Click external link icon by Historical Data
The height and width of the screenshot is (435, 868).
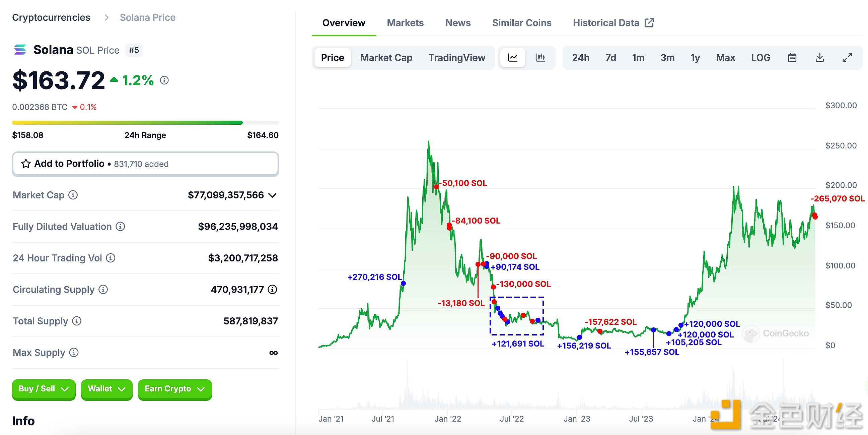649,22
